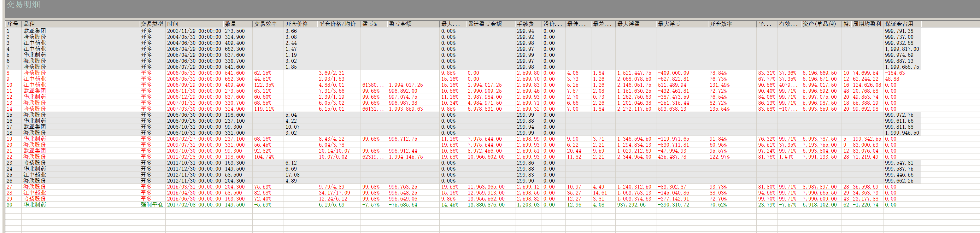Click margin value 1,999,945.50
This screenshot has width=980, height=233.
coord(902,133)
